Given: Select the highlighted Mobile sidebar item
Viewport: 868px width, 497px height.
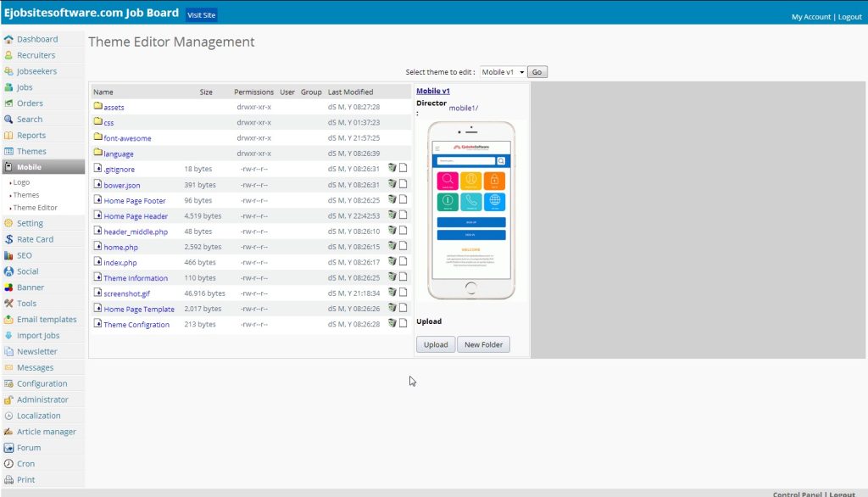Looking at the screenshot, I should click(43, 167).
